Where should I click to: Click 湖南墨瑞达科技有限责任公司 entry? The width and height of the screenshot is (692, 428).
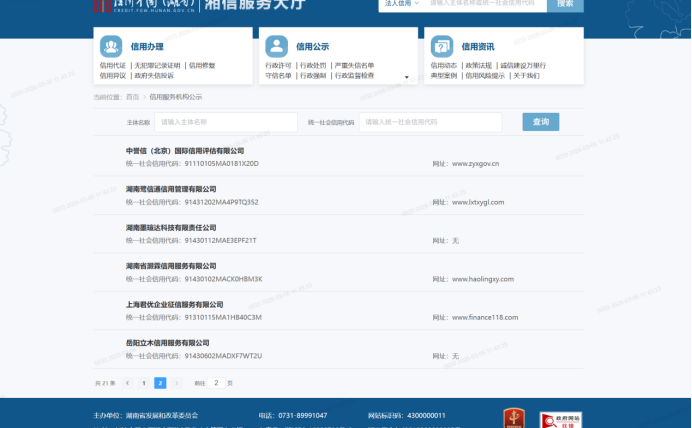point(171,228)
